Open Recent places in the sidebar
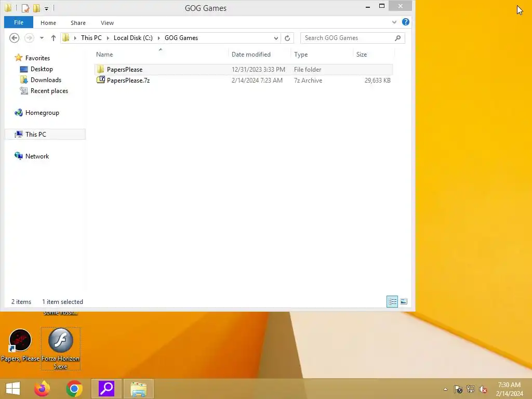This screenshot has width=532, height=399. pyautogui.click(x=44, y=90)
